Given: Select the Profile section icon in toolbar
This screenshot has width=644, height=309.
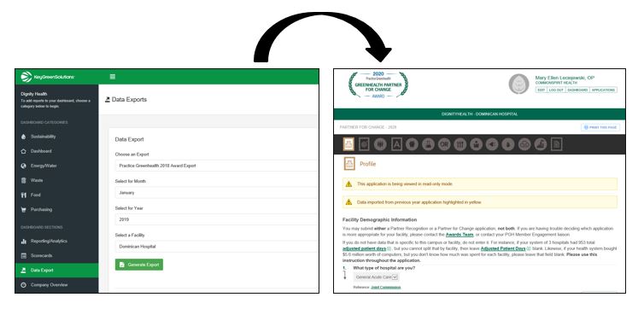Looking at the screenshot, I should tap(348, 144).
